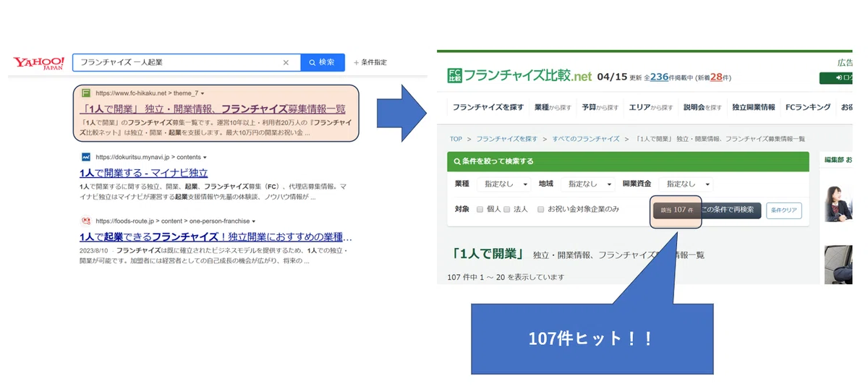The image size is (868, 392).
Task: Click the new 28件 count link
Action: pyautogui.click(x=717, y=77)
